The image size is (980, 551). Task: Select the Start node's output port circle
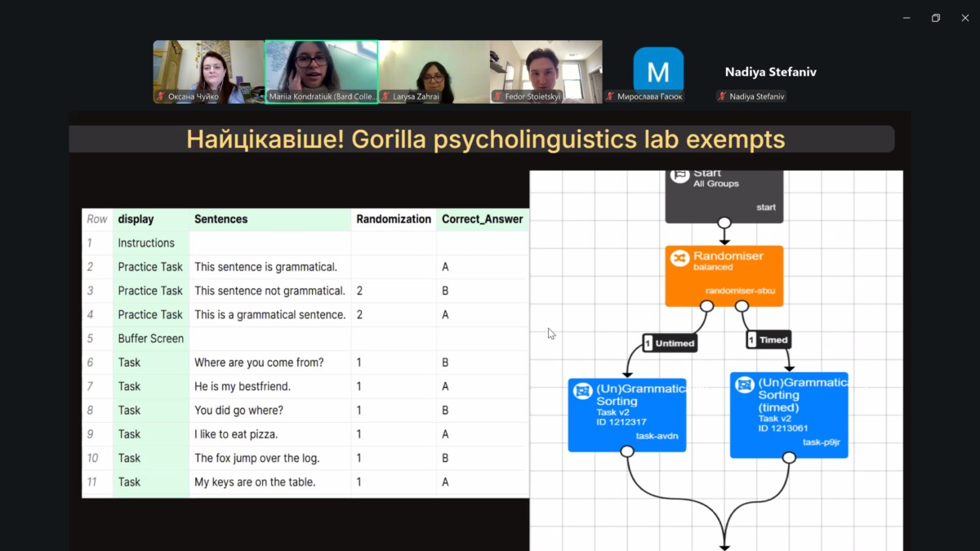[724, 223]
